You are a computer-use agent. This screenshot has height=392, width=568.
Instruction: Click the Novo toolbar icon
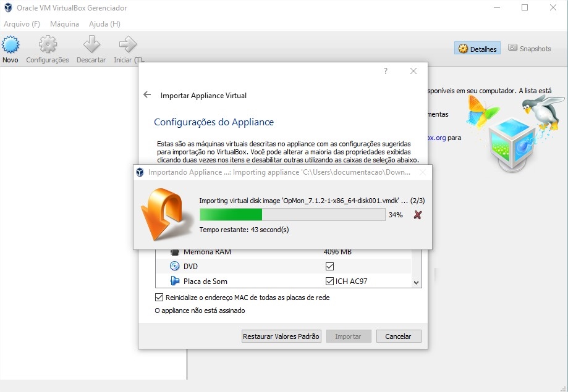(11, 46)
